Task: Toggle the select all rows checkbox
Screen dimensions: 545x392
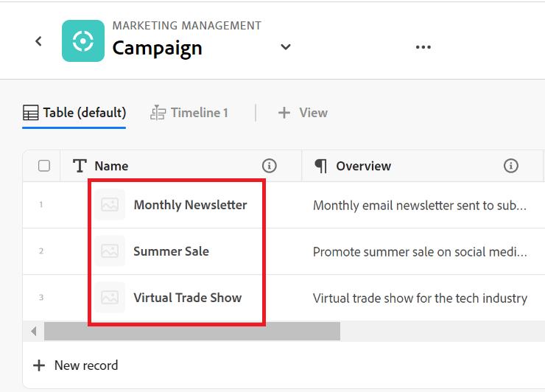Action: coord(44,166)
